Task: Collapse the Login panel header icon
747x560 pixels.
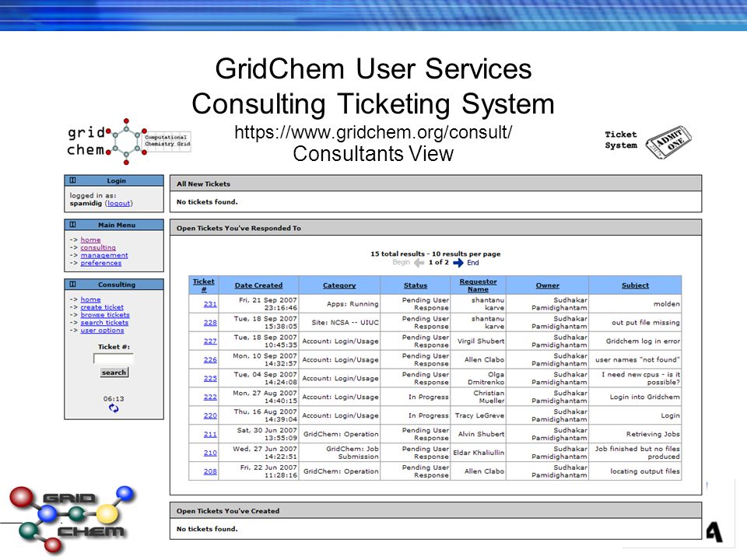Action: [72, 180]
